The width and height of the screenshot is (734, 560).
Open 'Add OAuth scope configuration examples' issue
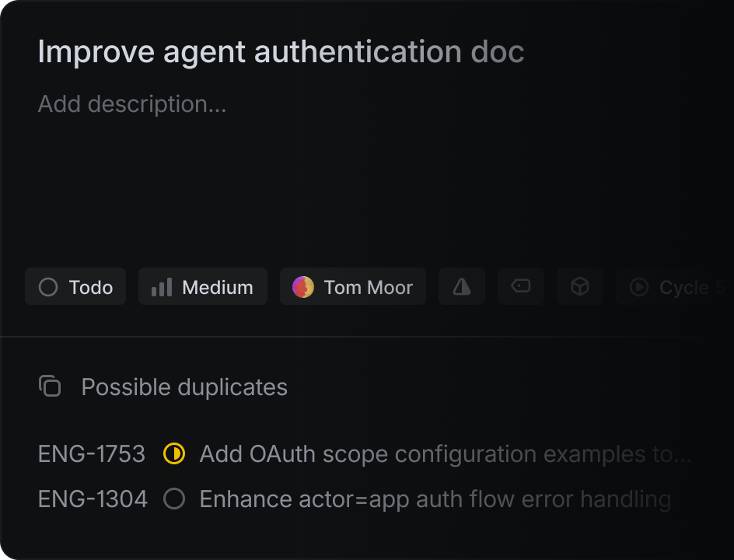[x=445, y=454]
